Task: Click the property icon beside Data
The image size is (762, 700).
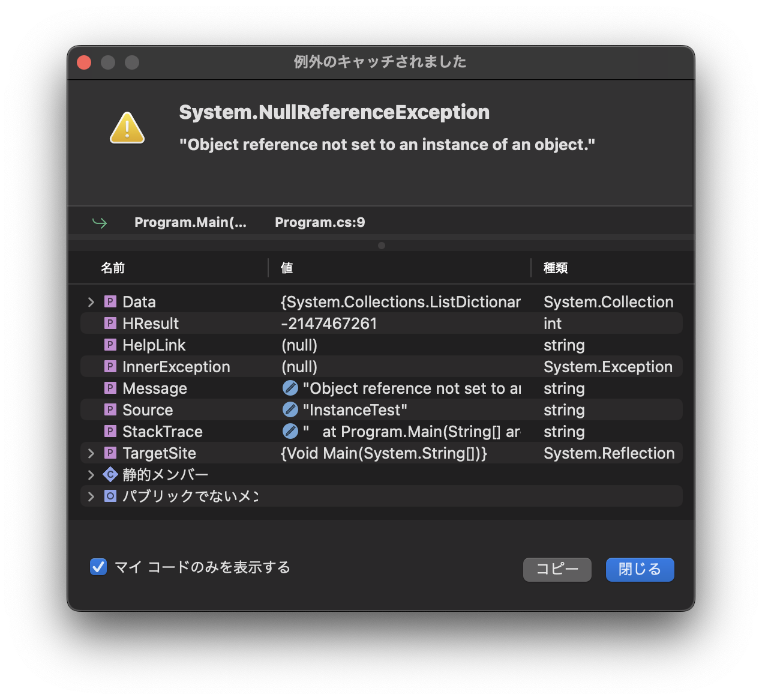Action: [x=110, y=301]
